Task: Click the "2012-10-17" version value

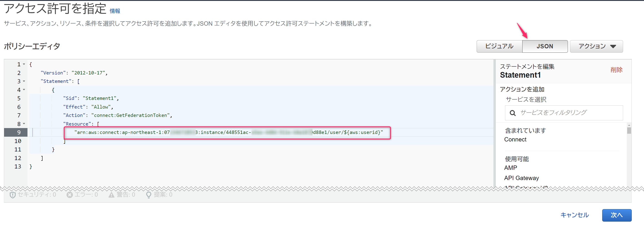Action: point(88,73)
